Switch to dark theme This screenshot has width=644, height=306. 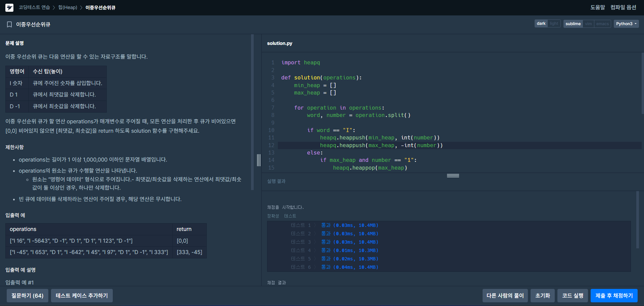[541, 23]
